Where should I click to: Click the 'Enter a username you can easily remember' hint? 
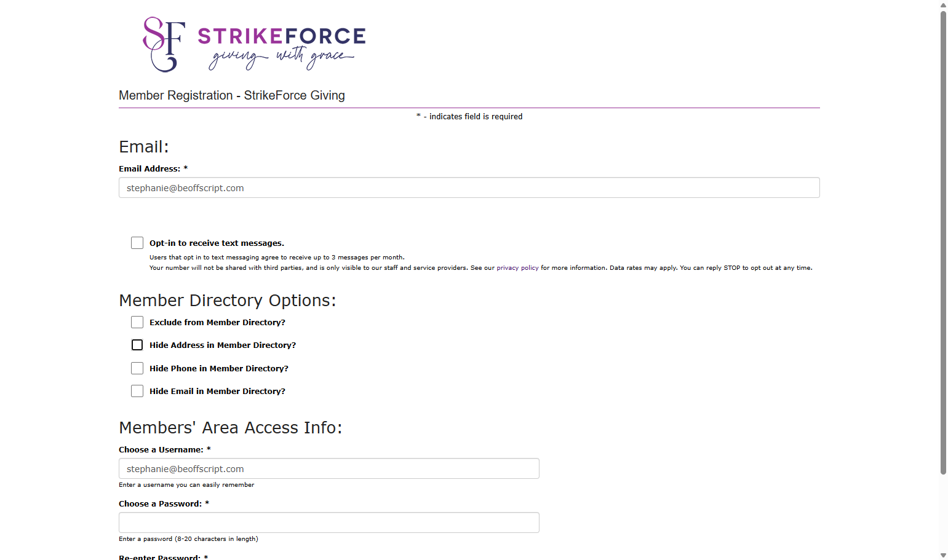click(x=186, y=485)
